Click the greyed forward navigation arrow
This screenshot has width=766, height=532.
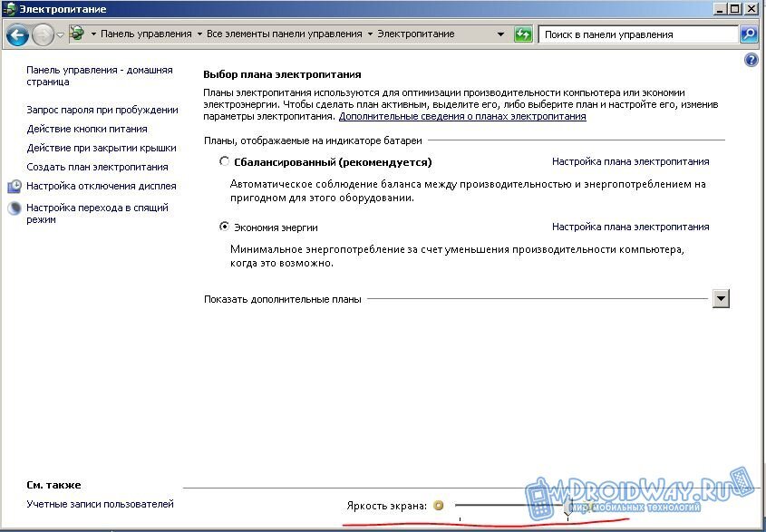(44, 34)
